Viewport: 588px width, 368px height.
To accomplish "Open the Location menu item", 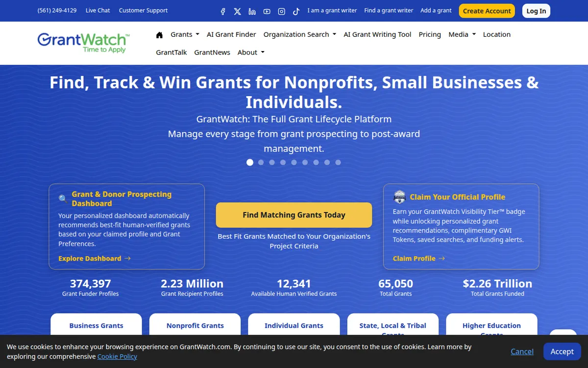I will [496, 34].
